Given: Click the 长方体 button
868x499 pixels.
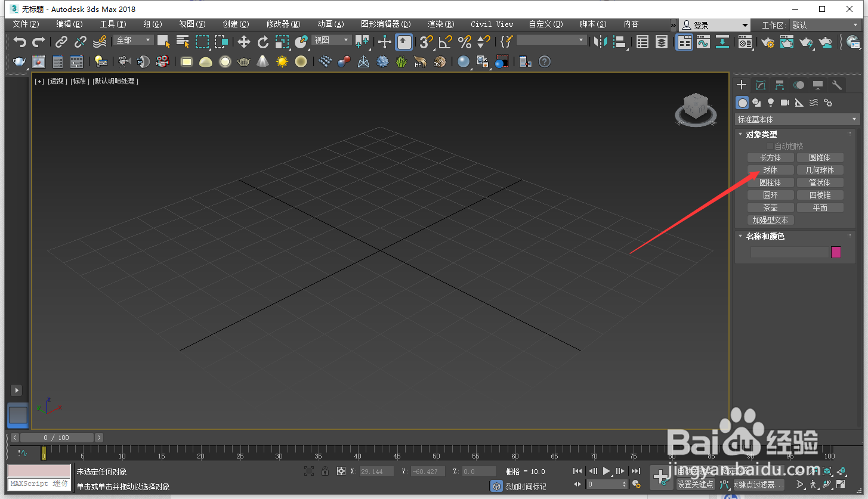Looking at the screenshot, I should coord(770,158).
